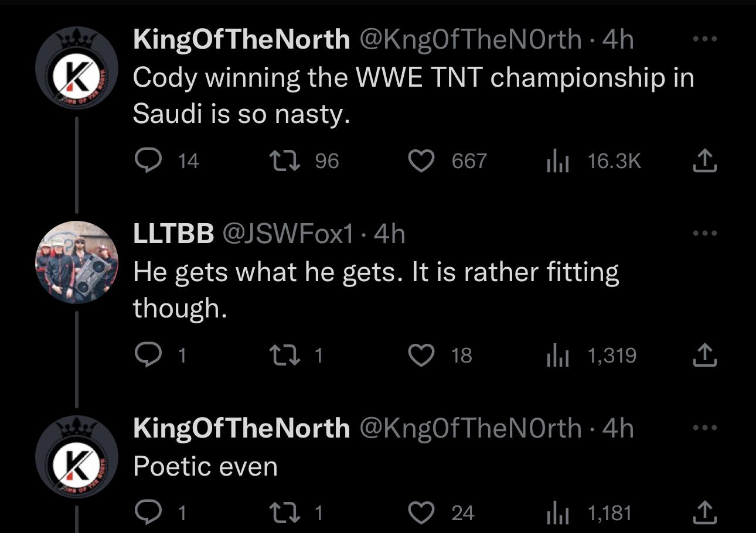Image resolution: width=756 pixels, height=533 pixels.
Task: Share LLTBB's reply tweet
Action: (x=704, y=354)
